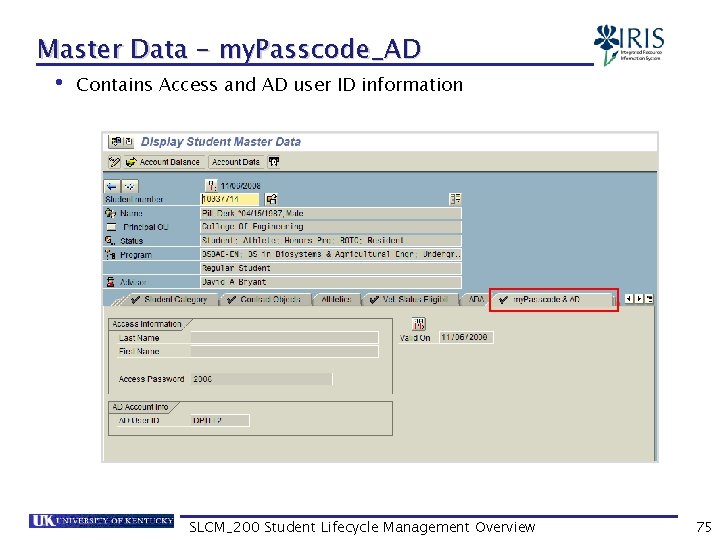
Task: Click the 'David A Bryant' advisor value
Action: [x=234, y=282]
